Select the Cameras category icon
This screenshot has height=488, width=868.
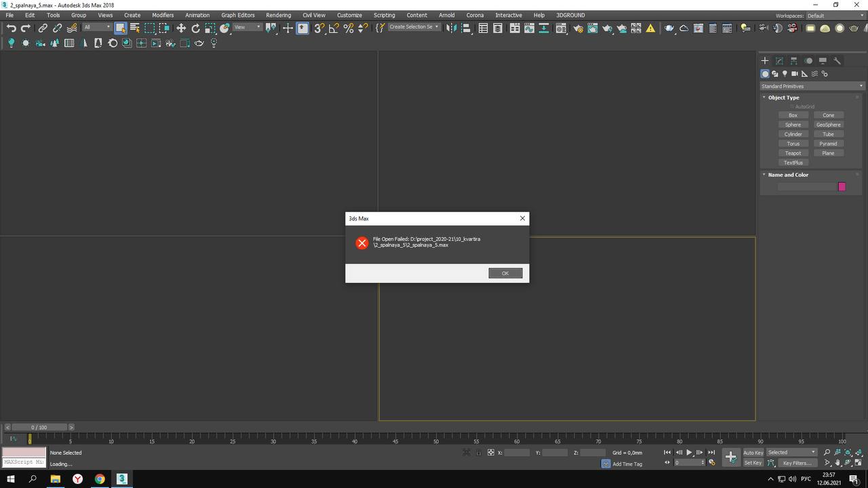pos(795,74)
